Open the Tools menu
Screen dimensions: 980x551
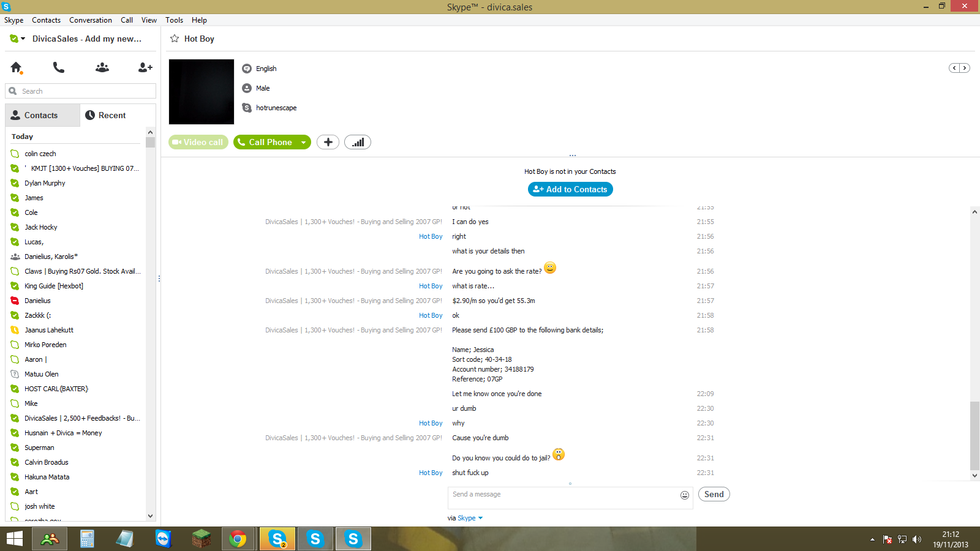tap(175, 20)
